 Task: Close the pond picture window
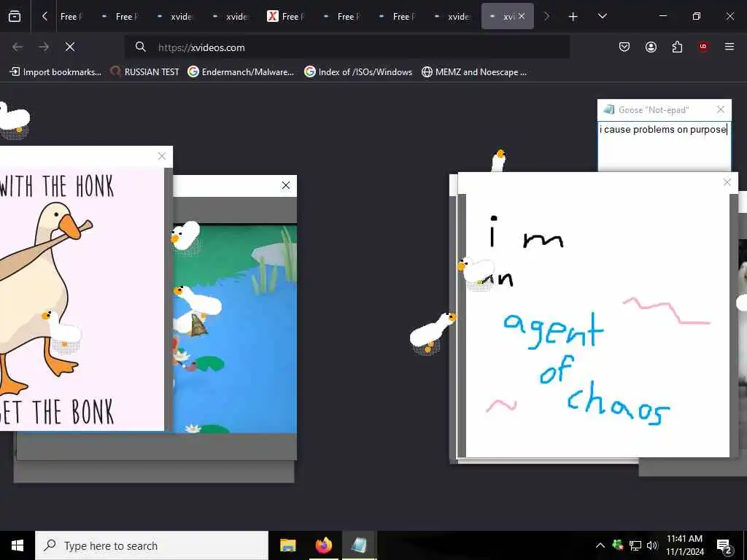pos(286,185)
